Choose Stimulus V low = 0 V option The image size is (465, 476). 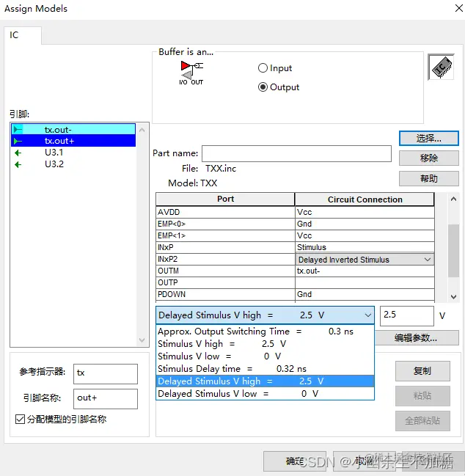265,356
